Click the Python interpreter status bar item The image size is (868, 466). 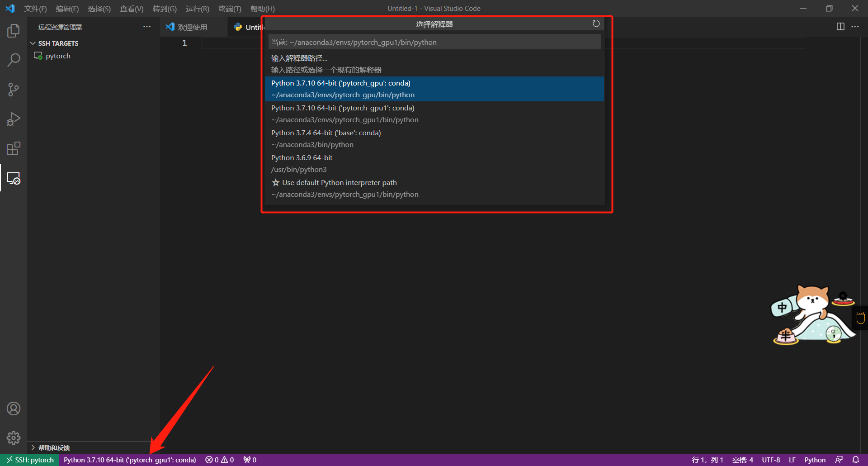(130, 460)
